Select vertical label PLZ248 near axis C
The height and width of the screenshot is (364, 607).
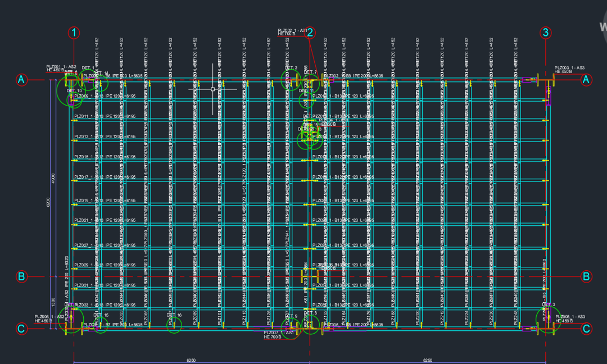pyautogui.click(x=515, y=317)
